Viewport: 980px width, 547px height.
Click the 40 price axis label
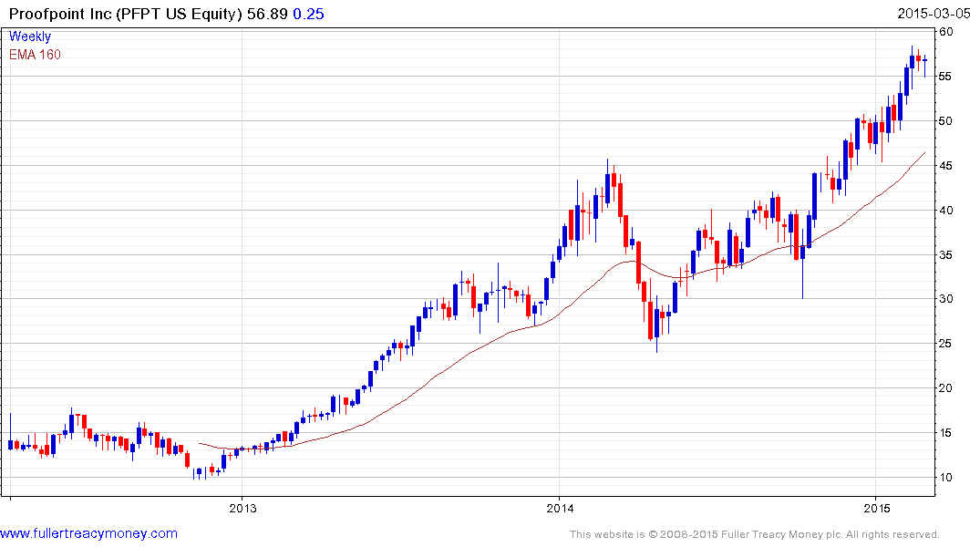click(x=946, y=210)
